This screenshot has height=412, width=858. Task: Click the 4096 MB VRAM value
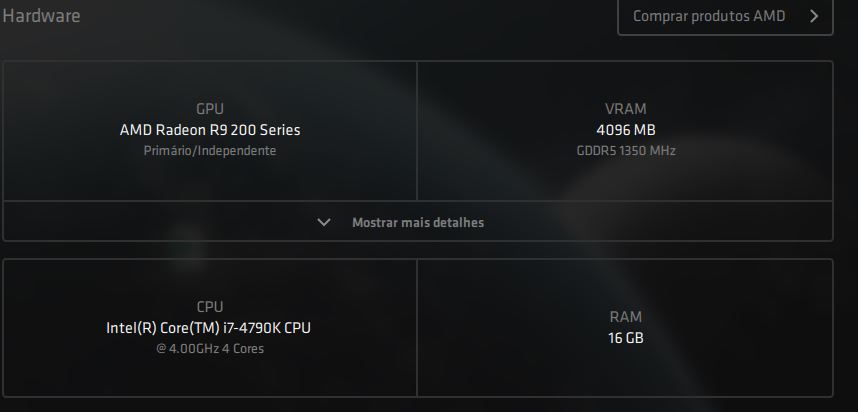[x=625, y=130]
